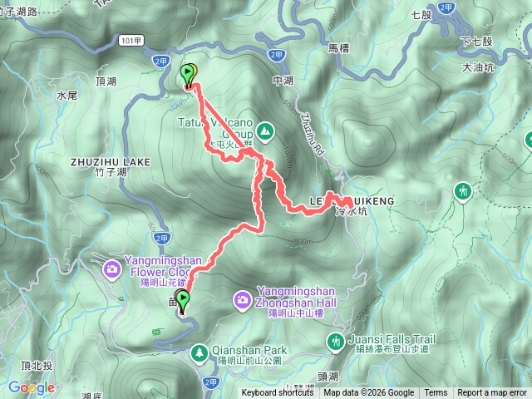This screenshot has width=532, height=399.
Task: Click the Qianshan Park label text
Action: (x=249, y=355)
